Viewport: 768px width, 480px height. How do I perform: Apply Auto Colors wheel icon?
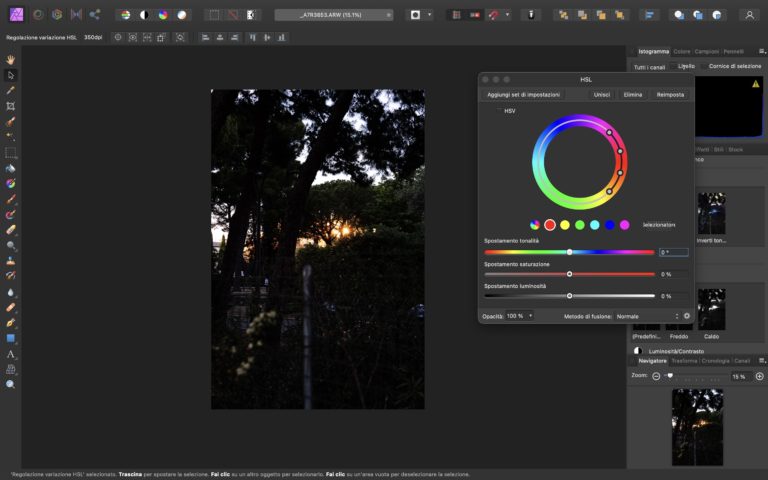[x=163, y=15]
